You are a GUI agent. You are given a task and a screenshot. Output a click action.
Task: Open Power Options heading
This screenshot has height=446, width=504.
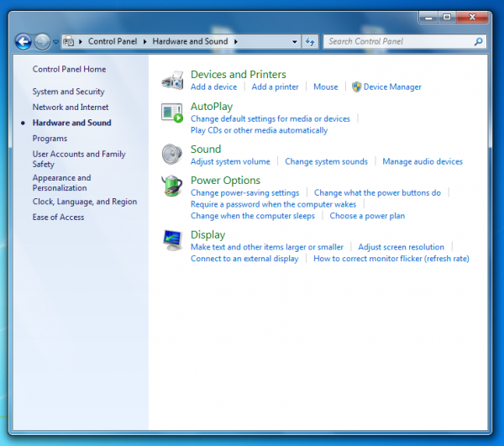coord(225,181)
